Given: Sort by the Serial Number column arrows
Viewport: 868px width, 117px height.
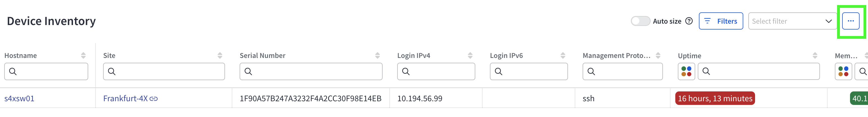Looking at the screenshot, I should point(377,56).
